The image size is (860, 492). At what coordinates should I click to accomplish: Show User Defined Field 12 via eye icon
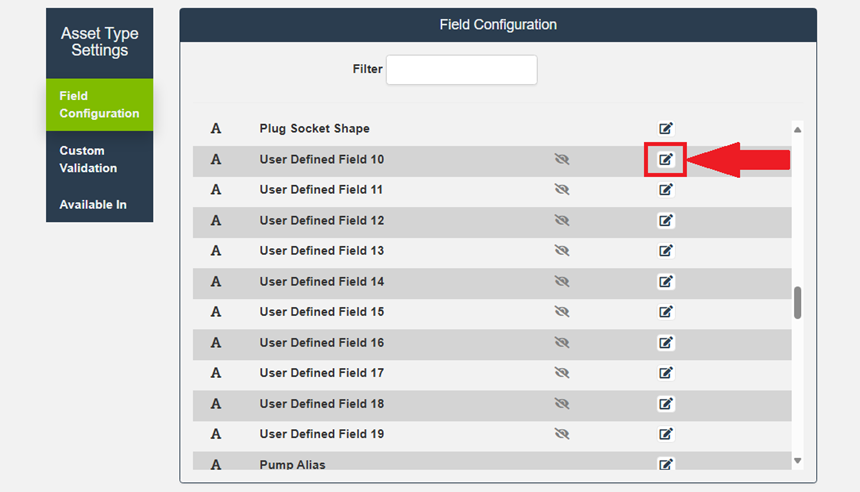tap(561, 221)
